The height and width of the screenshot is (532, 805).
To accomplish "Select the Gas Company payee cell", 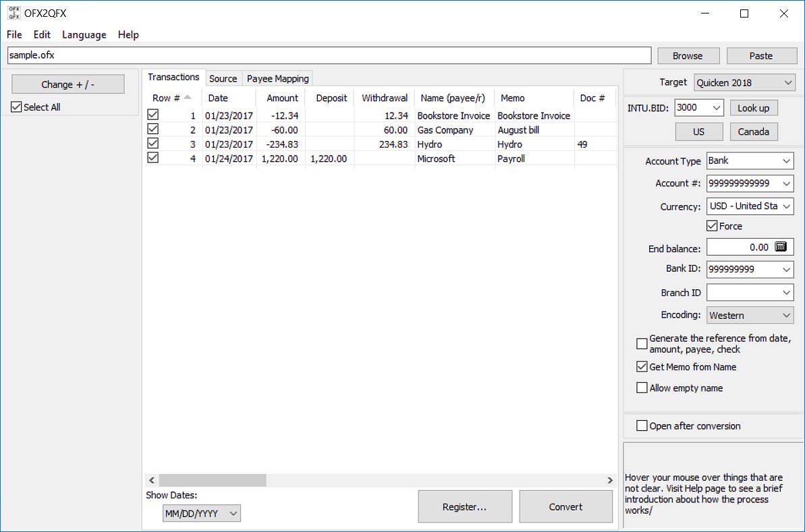I will 454,129.
